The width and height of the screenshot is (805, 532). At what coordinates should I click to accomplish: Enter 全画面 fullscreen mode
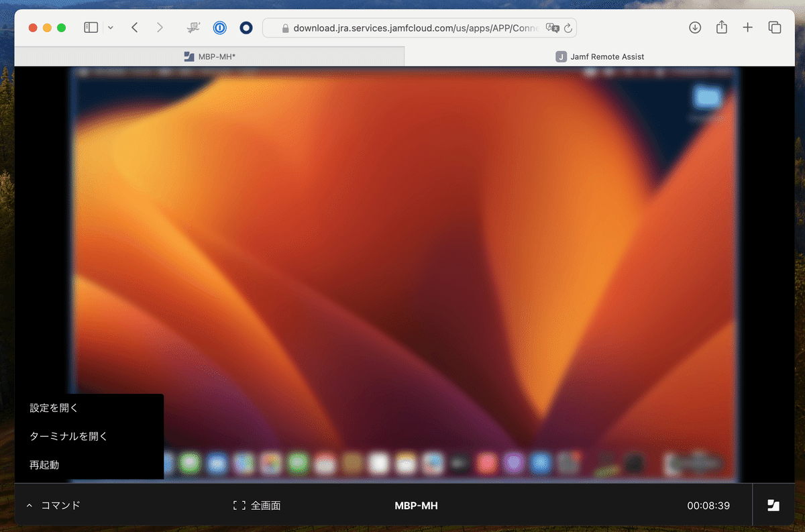tap(257, 505)
